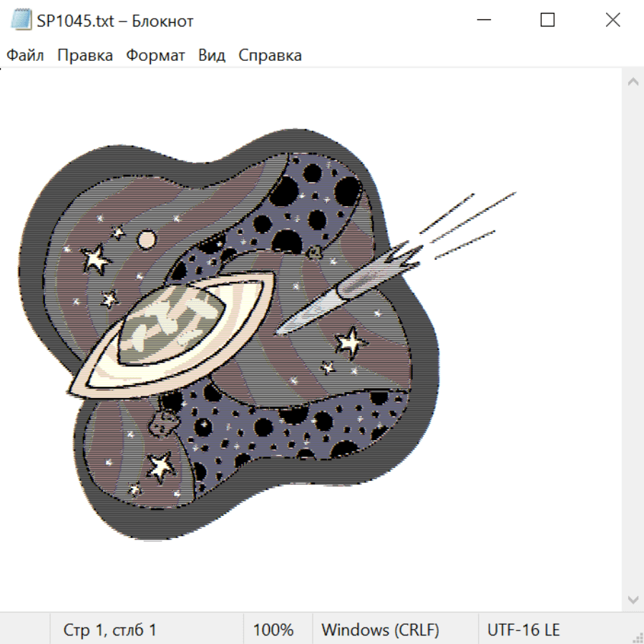Minimize the Notepad window
The width and height of the screenshot is (644, 644).
coord(483,21)
